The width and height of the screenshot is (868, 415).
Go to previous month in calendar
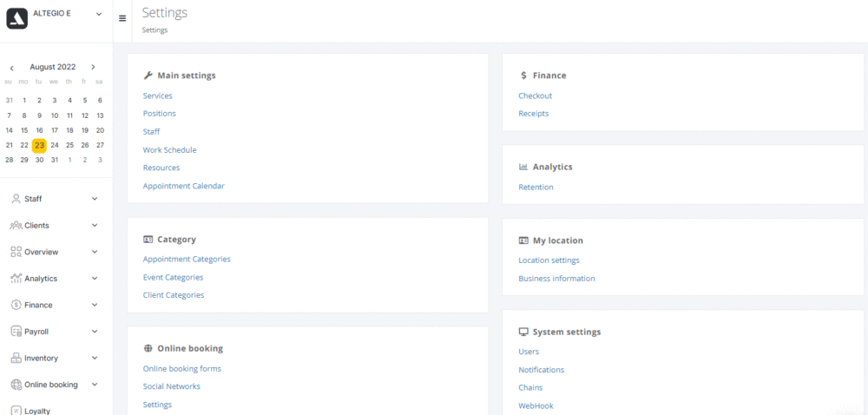[x=11, y=68]
